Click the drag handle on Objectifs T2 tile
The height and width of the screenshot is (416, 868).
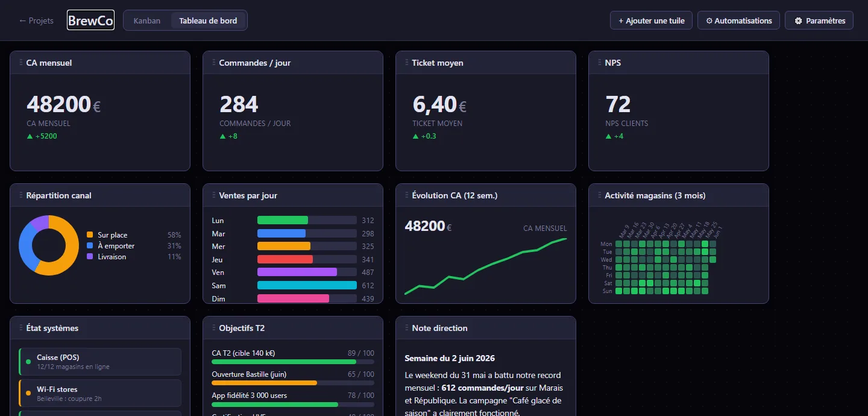pyautogui.click(x=214, y=328)
